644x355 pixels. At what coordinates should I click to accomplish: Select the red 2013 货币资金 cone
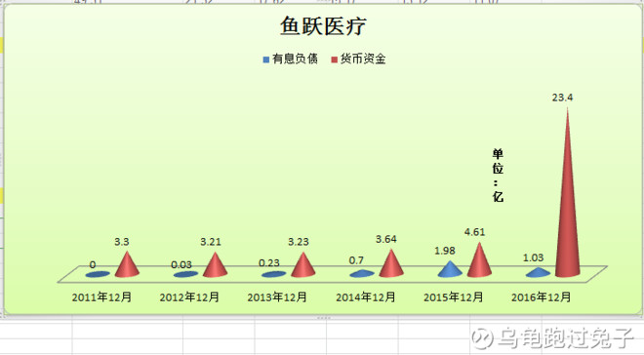pyautogui.click(x=303, y=267)
